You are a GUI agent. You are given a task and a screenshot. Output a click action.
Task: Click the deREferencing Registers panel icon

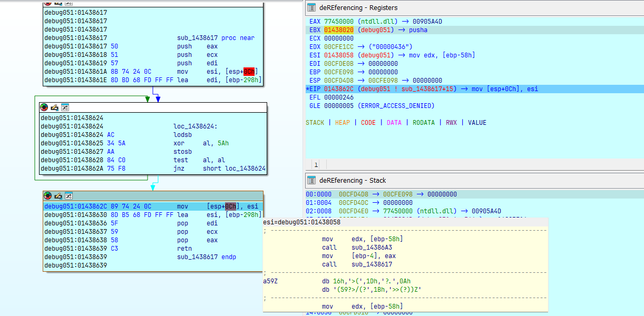(311, 7)
